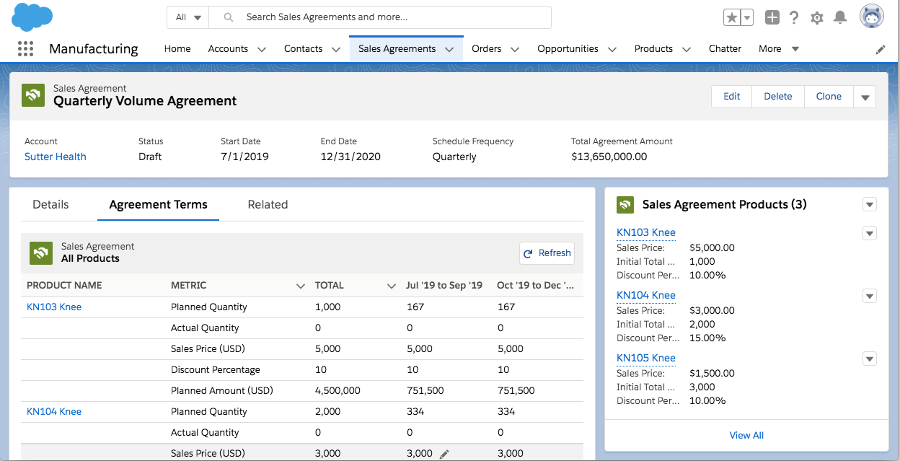
Task: Open the Sutter Health account link
Action: pyautogui.click(x=55, y=157)
